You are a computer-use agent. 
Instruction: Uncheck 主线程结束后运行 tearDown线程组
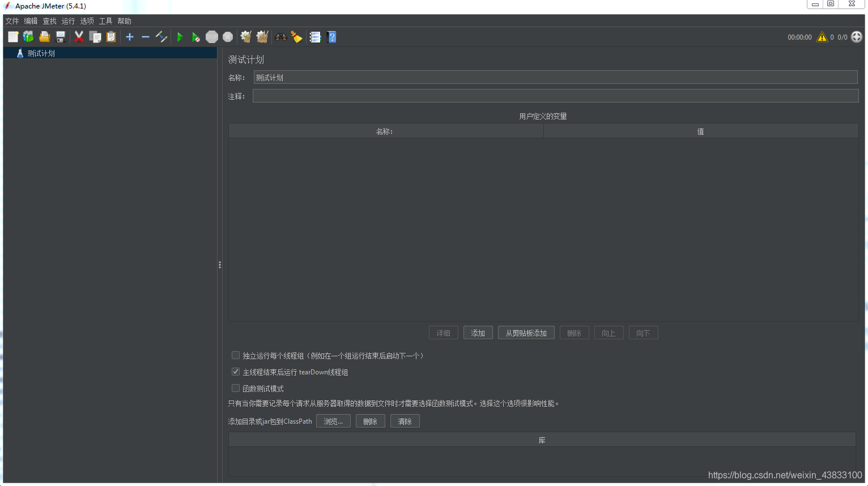(x=236, y=372)
